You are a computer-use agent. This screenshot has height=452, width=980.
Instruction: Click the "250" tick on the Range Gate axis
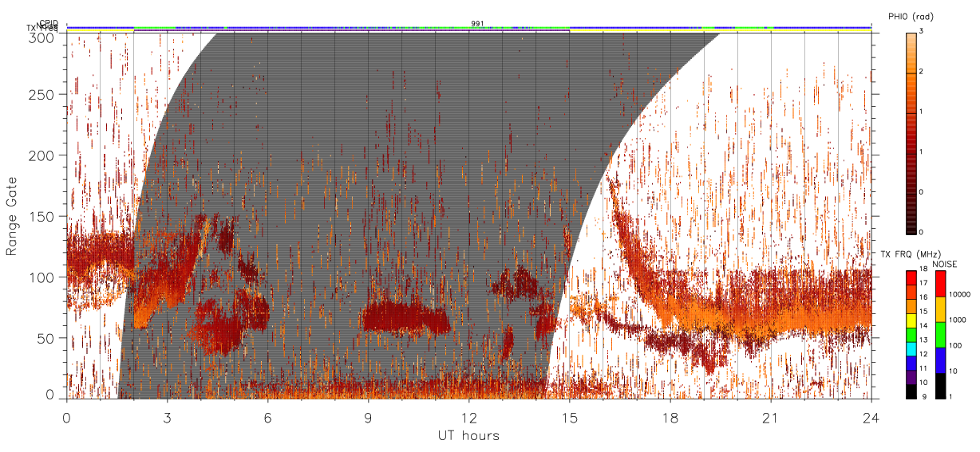[40, 95]
